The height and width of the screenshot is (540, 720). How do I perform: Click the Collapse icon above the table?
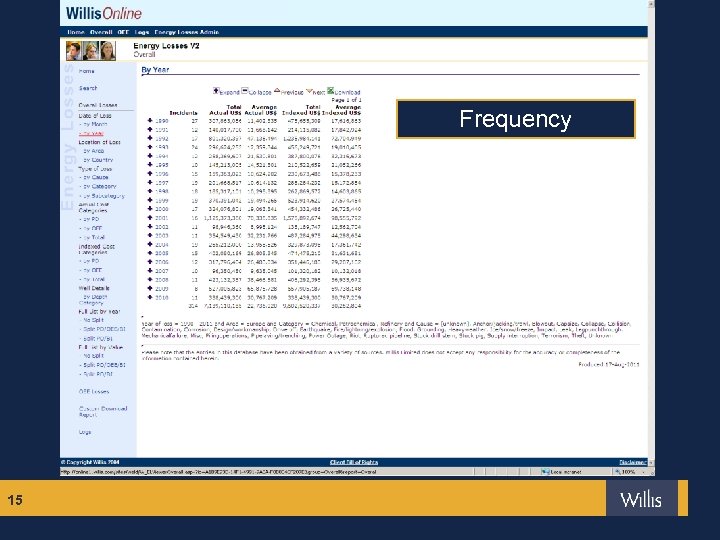click(245, 90)
